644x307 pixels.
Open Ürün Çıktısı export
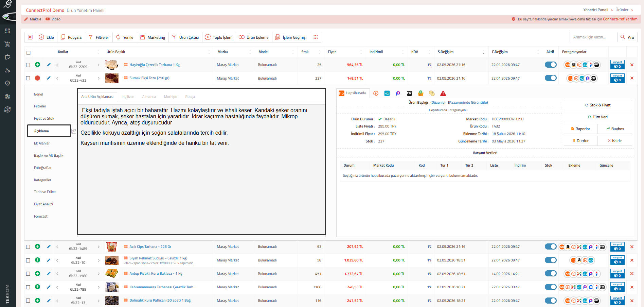185,37
